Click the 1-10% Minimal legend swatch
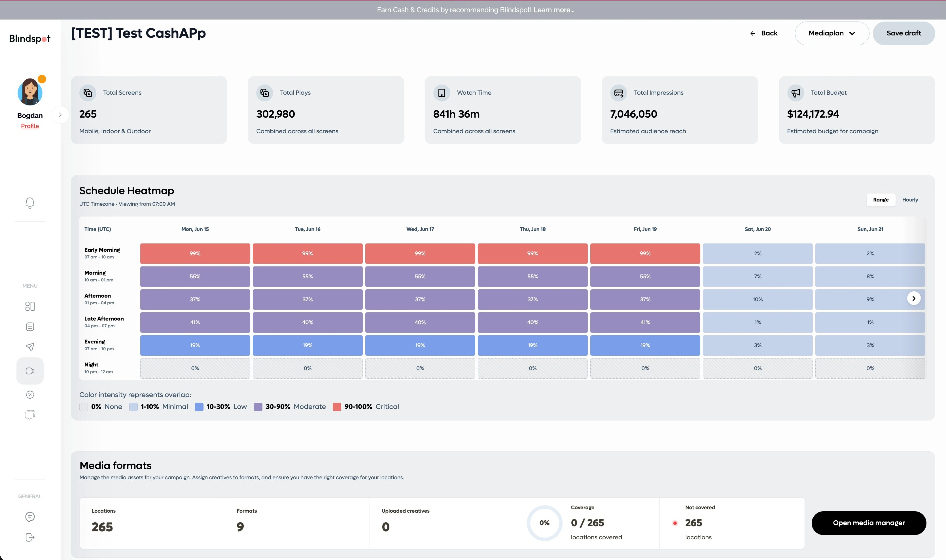The image size is (946, 560). 133,407
